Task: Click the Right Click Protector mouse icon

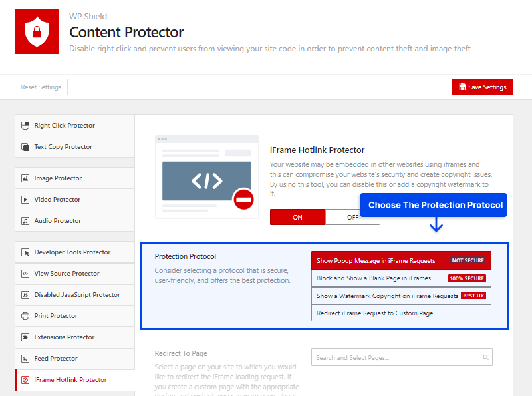Action: coord(25,126)
